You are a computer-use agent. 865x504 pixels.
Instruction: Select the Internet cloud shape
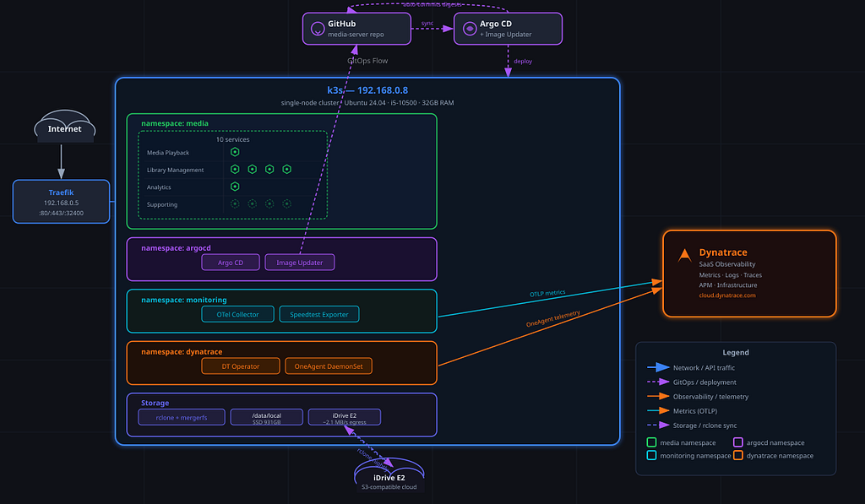[64, 127]
